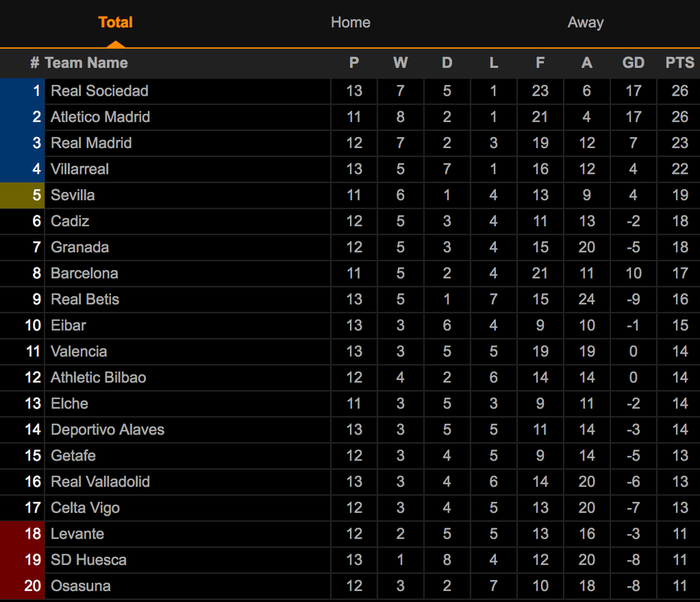Switch to the Away tab
The width and height of the screenshot is (700, 602).
pyautogui.click(x=585, y=23)
